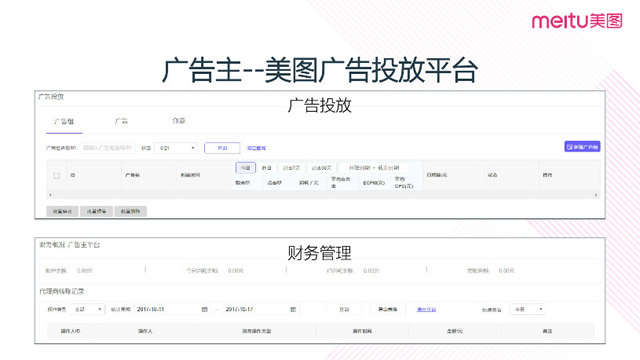Click the purple new ad group button
Image resolution: width=640 pixels, height=360 pixels.
click(x=582, y=147)
